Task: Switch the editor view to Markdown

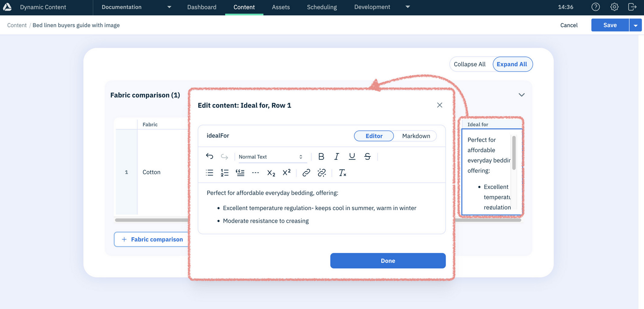Action: (416, 136)
